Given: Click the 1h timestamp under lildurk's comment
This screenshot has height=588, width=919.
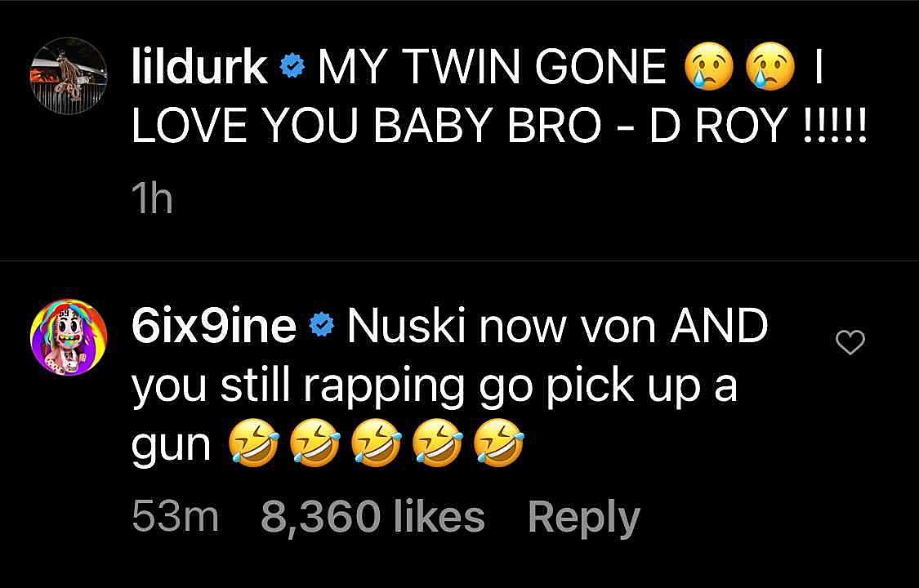Looking at the screenshot, I should [153, 200].
